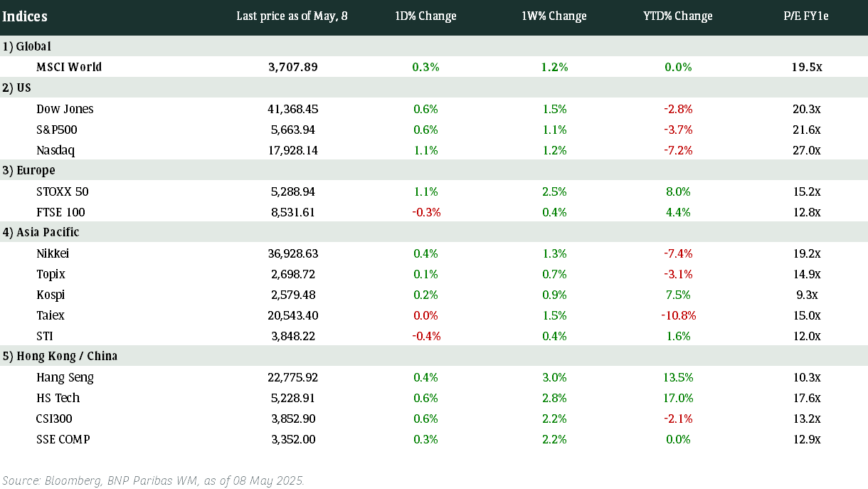Select the 4) Asia Pacific section row
This screenshot has height=489, width=868.
434,232
